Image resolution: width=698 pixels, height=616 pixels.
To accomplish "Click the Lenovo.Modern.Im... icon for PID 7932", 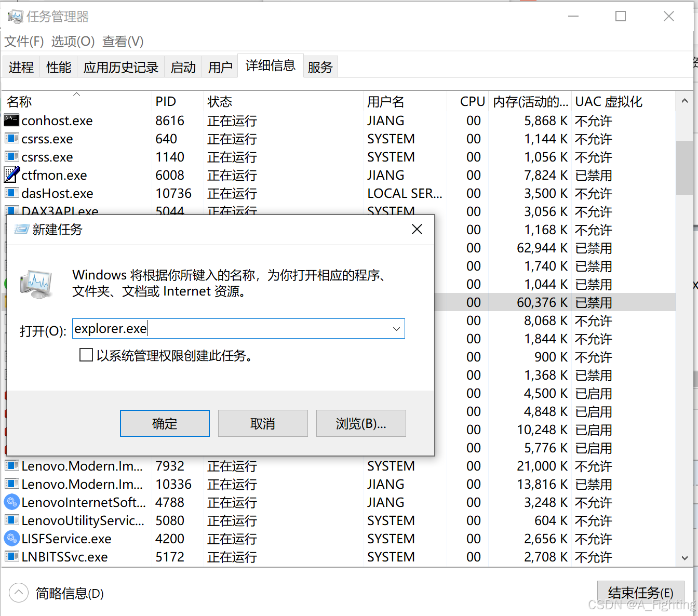I will [x=11, y=466].
